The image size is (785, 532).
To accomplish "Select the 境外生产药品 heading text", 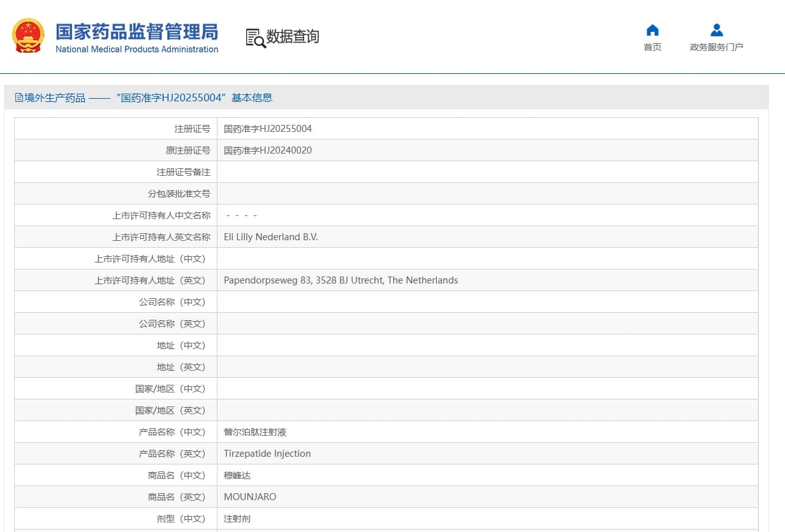I will (55, 97).
